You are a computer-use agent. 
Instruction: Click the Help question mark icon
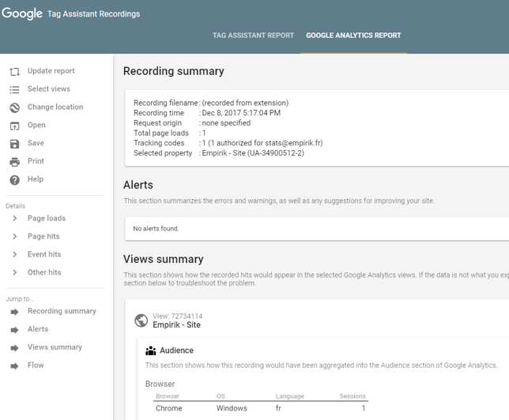[x=14, y=180]
